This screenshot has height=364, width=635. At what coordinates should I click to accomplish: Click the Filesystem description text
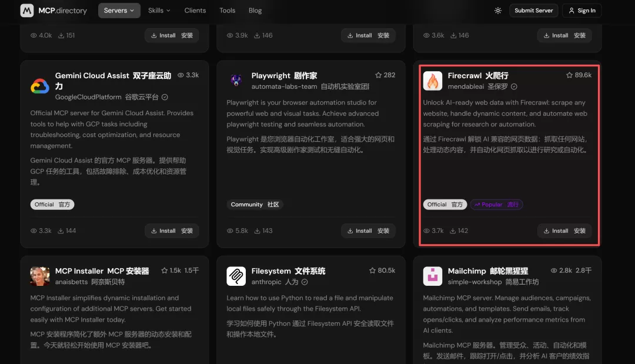[x=310, y=316]
